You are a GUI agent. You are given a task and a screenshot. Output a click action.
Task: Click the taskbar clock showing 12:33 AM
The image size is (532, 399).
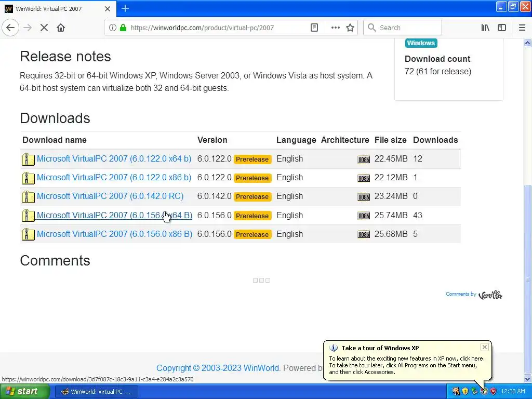pos(513,392)
